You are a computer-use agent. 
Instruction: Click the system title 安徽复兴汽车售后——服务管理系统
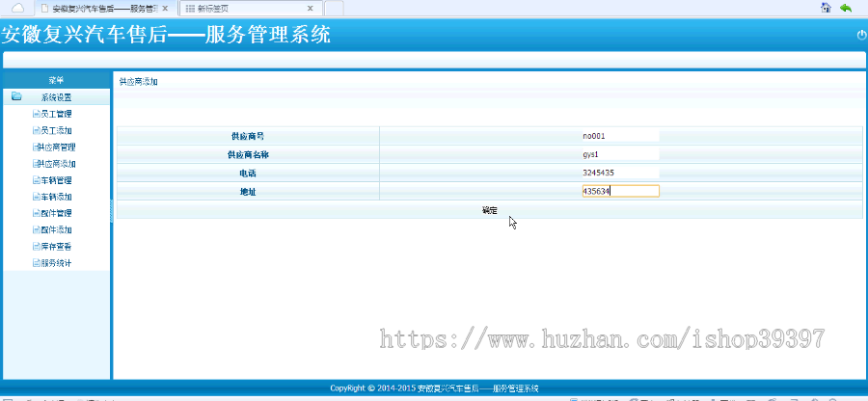[x=166, y=35]
